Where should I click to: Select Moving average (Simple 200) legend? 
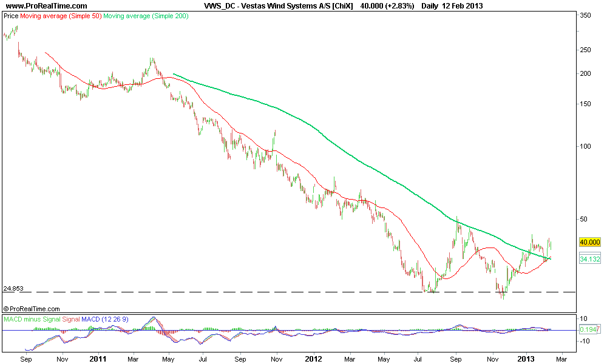[146, 16]
